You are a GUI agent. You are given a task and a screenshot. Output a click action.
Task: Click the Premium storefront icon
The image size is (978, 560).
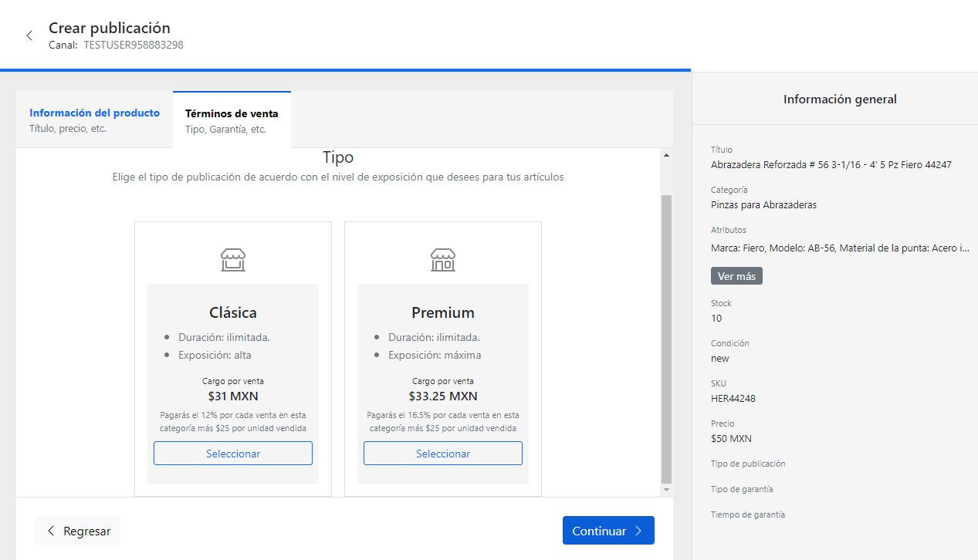point(443,260)
